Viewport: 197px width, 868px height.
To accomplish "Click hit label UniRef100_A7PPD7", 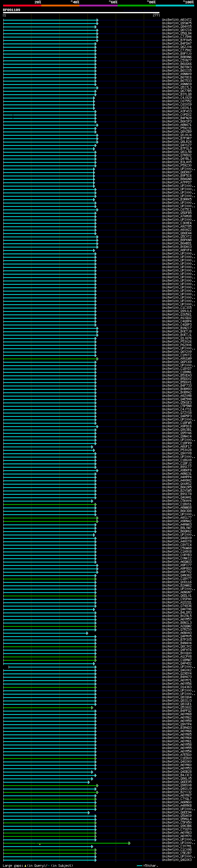I will 177,182.
